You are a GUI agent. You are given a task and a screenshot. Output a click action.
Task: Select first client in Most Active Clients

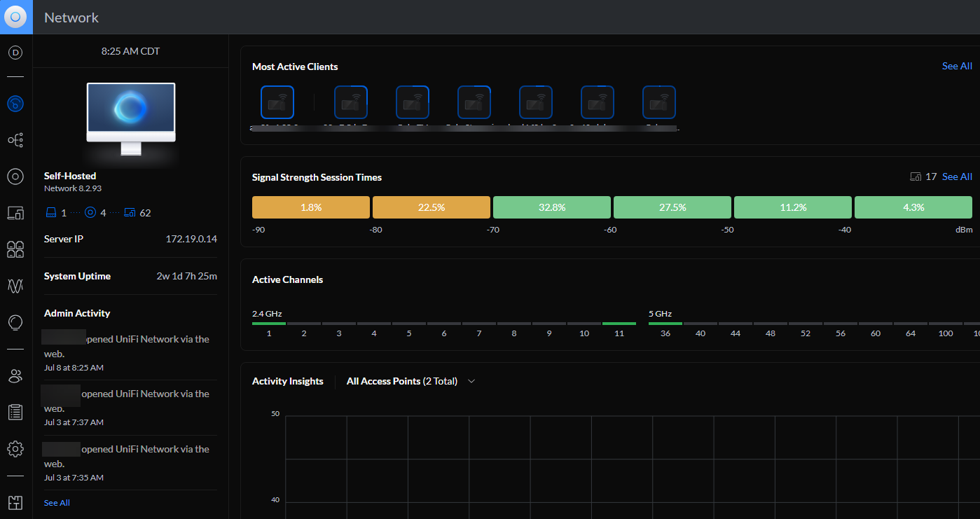click(277, 103)
